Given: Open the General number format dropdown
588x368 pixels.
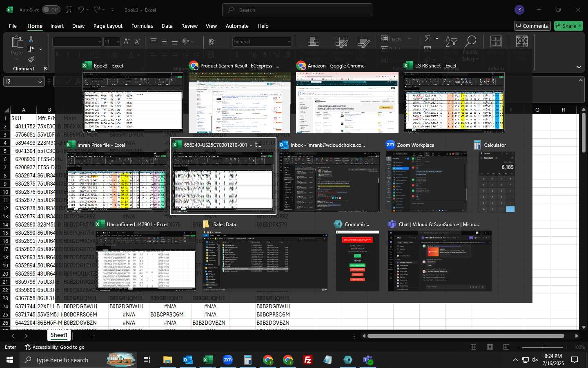Looking at the screenshot, I should tap(289, 42).
